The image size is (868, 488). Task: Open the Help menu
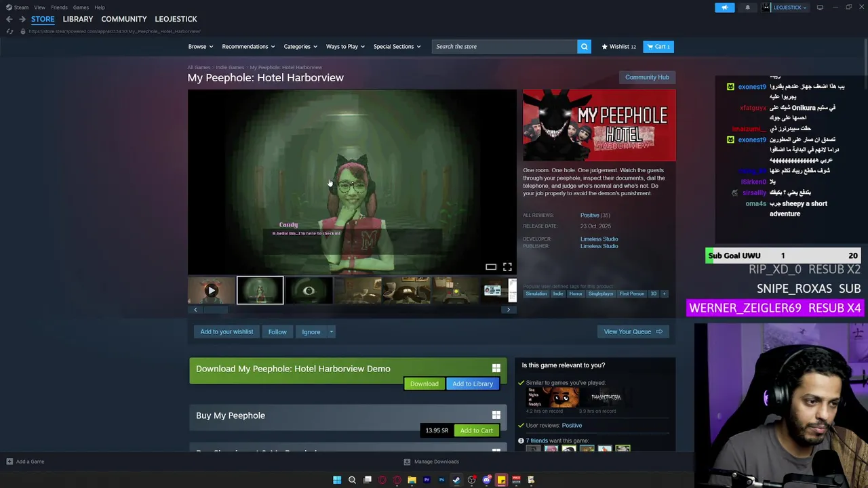tap(100, 7)
